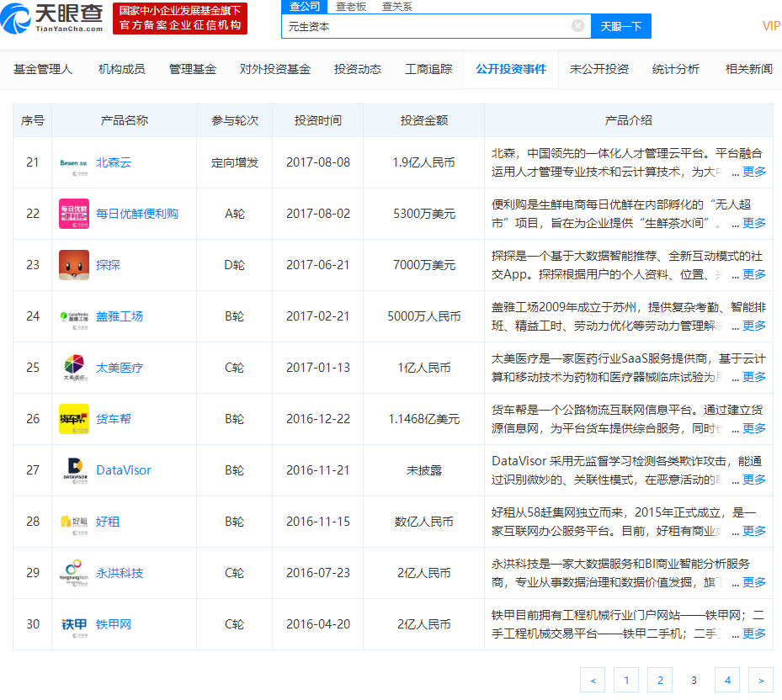
Task: Clear the search box with the X icon
Action: click(x=577, y=26)
